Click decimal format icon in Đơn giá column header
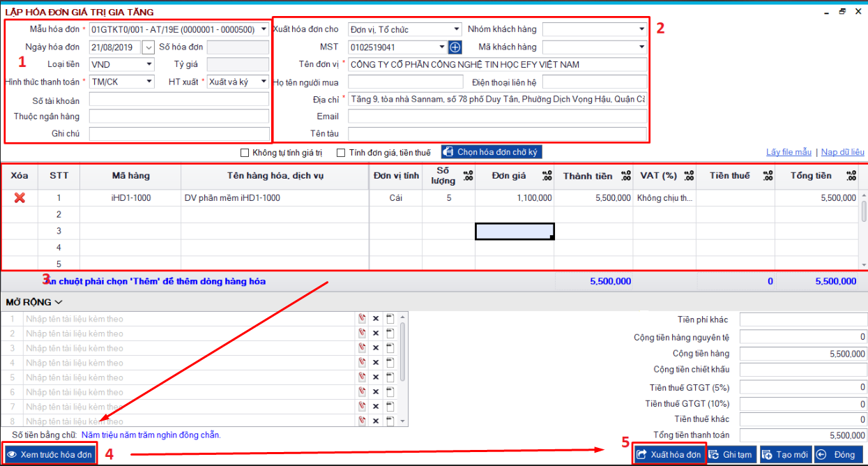 pos(547,176)
